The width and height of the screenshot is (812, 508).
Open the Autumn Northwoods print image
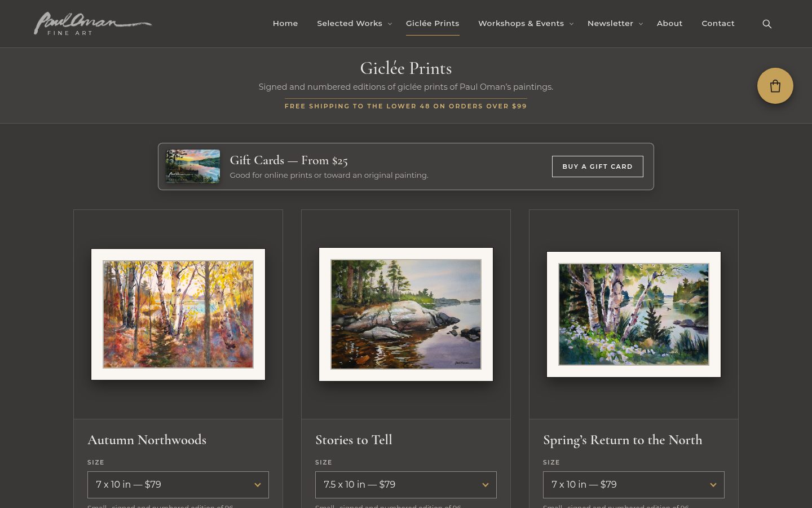pos(178,314)
